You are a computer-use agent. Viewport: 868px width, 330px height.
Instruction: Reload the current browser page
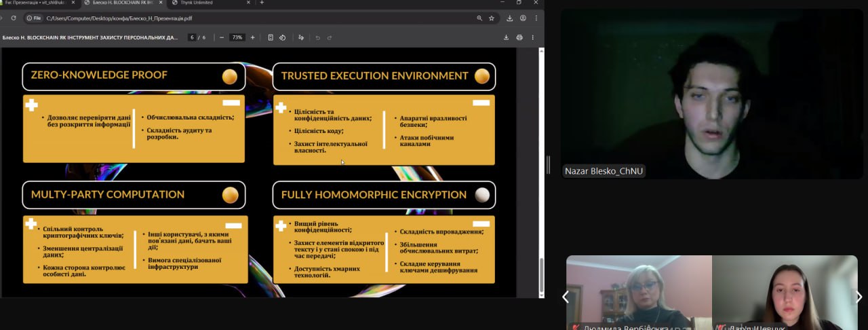(x=14, y=18)
